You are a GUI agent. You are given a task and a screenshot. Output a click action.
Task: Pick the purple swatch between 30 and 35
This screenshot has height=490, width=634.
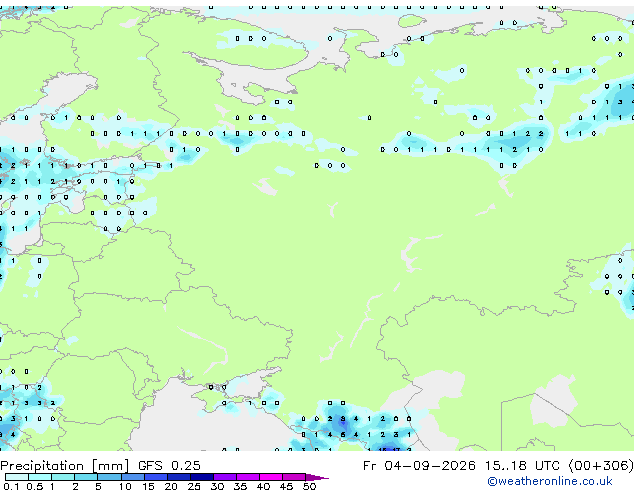click(x=225, y=477)
